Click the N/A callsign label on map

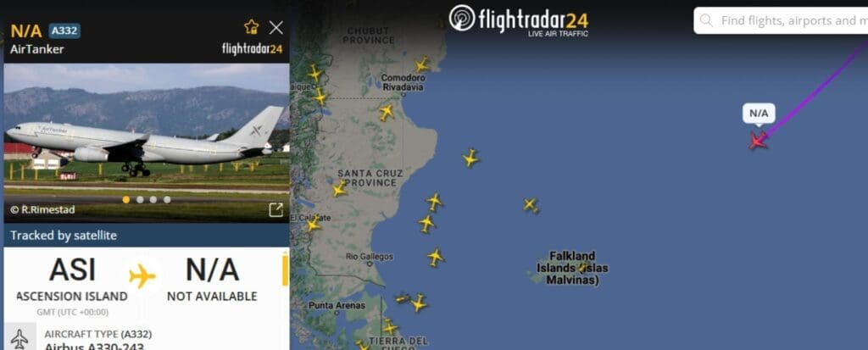[x=759, y=114]
